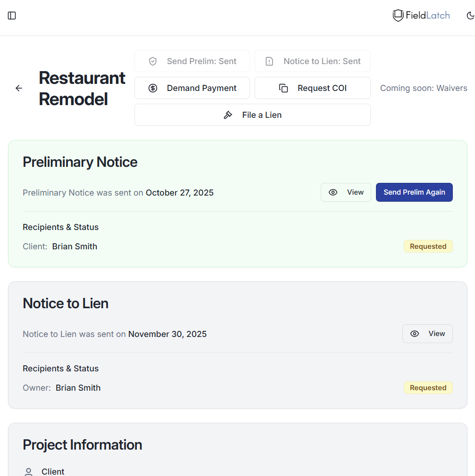Screen dimensions: 475x476
Task: Start File a Lien
Action: [x=252, y=115]
